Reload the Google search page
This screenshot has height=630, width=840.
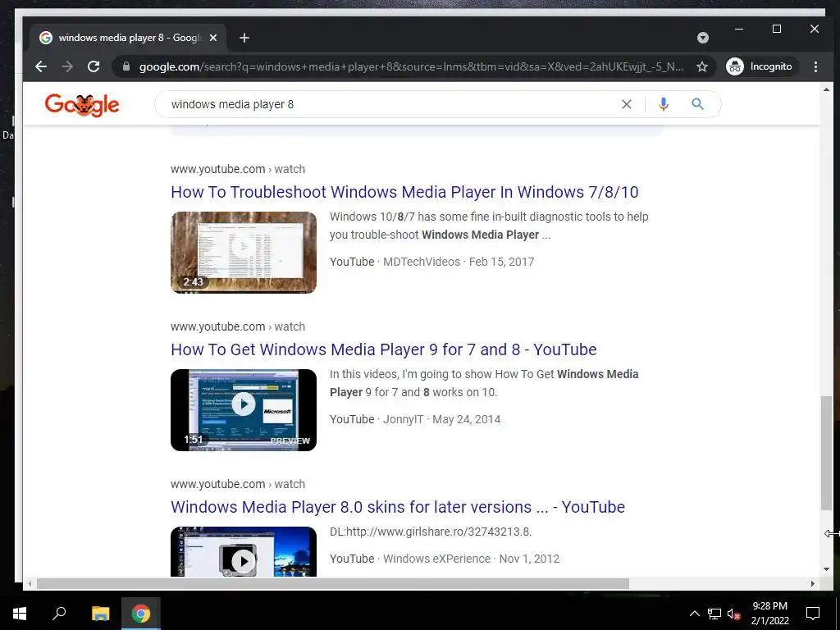pos(94,66)
